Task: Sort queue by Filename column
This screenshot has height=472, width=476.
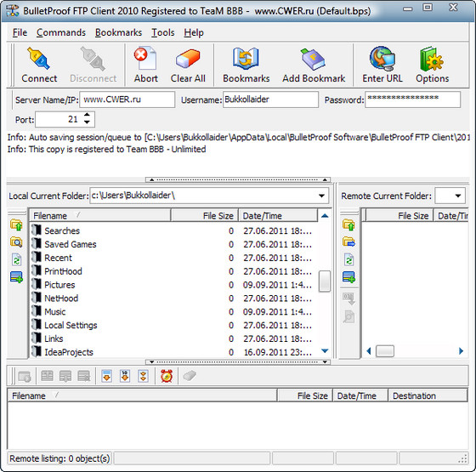Action: pyautogui.click(x=143, y=395)
